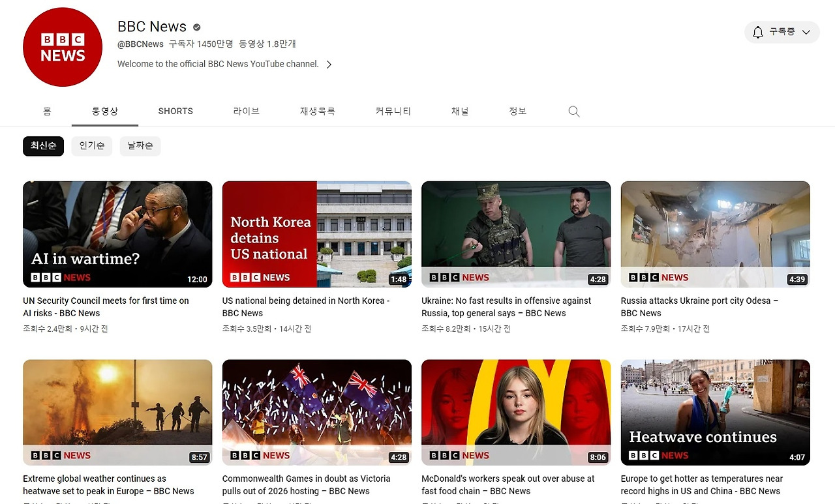Click the 8:57 duration badge

[x=199, y=457]
